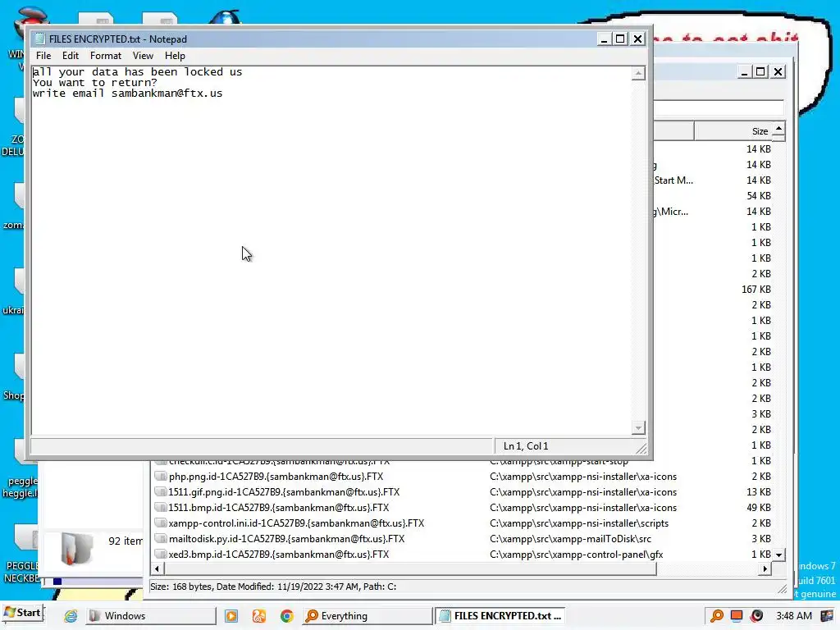The height and width of the screenshot is (630, 840).
Task: Click the orange monitor tray icon
Action: [737, 616]
